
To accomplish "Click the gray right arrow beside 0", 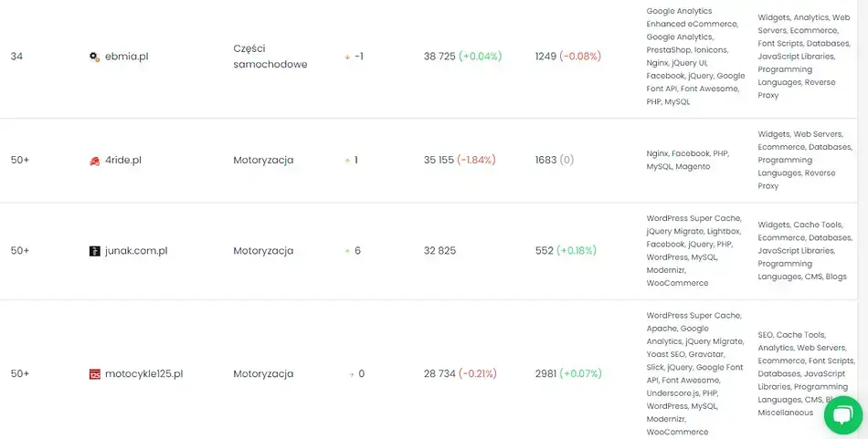I will (350, 374).
